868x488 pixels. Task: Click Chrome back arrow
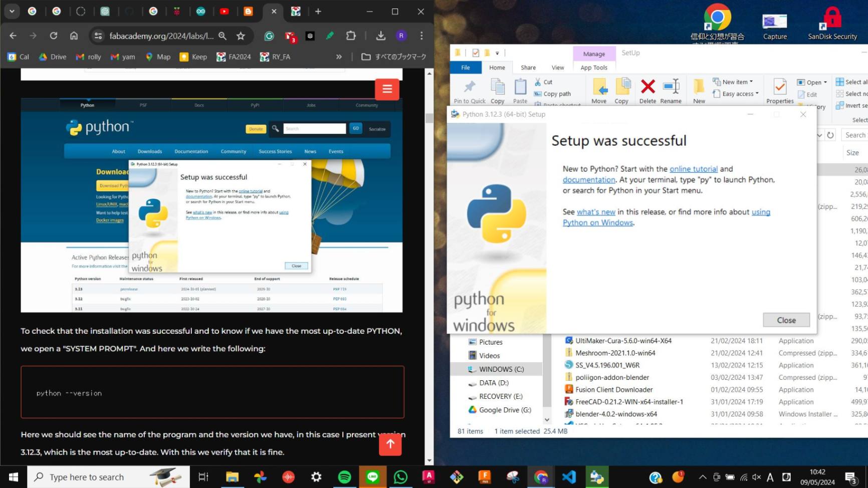tap(13, 36)
